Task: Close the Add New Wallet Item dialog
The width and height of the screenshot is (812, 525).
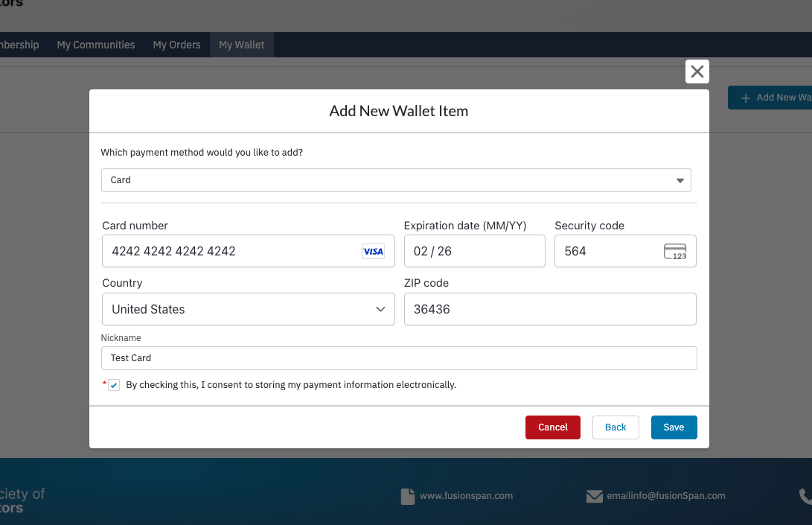Action: (x=697, y=71)
